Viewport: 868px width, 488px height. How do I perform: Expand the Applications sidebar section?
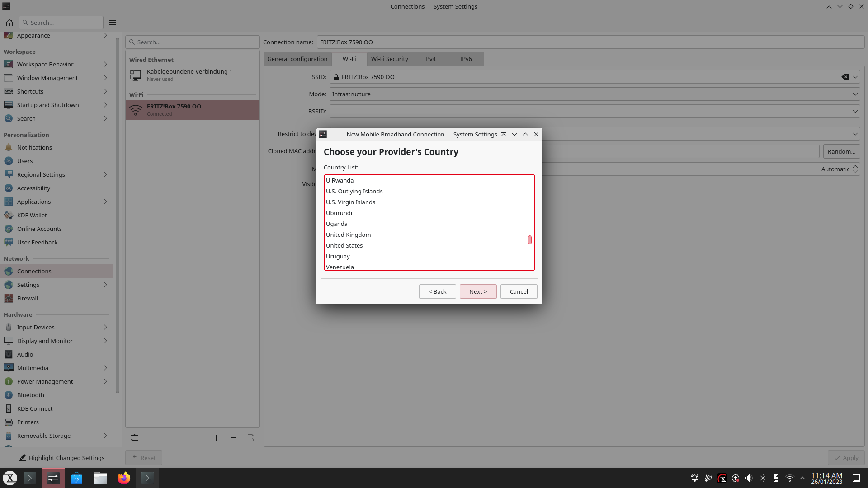click(x=33, y=202)
